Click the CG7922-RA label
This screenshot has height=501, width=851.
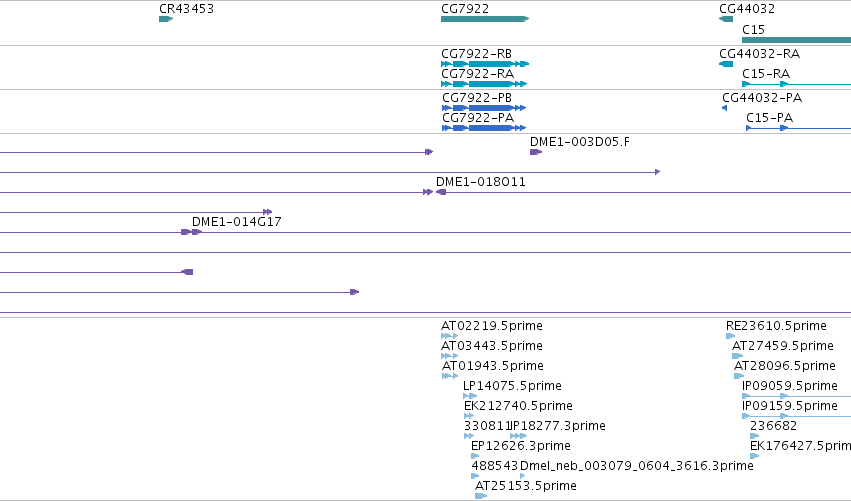pyautogui.click(x=478, y=74)
